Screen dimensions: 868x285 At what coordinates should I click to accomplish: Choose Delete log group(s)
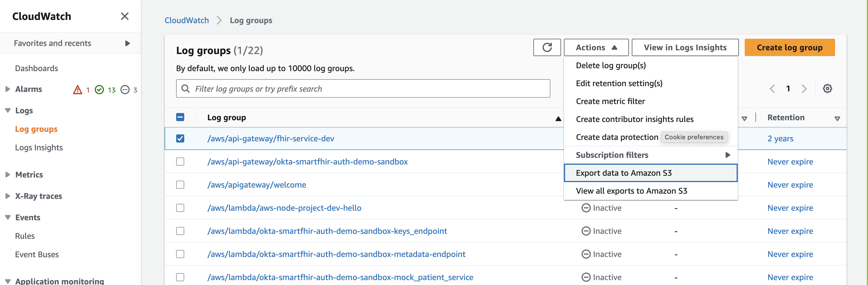(x=651, y=65)
